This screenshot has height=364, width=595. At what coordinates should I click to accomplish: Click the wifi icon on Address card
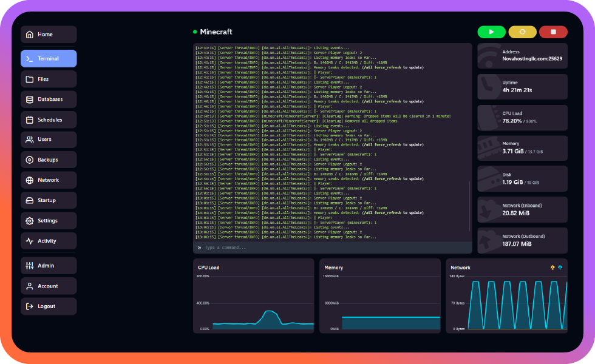pos(488,56)
